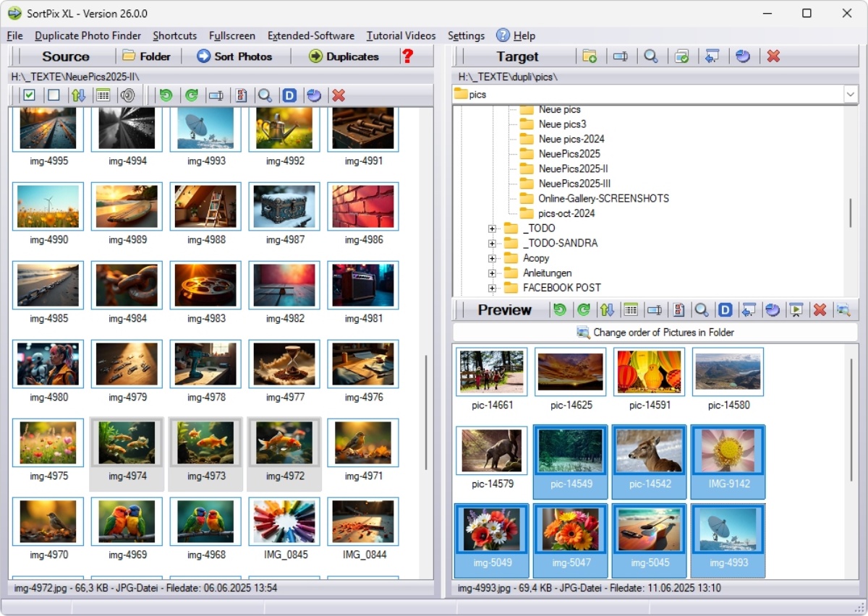Select the NeuePics2025-II folder in tree
This screenshot has width=868, height=616.
(573, 168)
